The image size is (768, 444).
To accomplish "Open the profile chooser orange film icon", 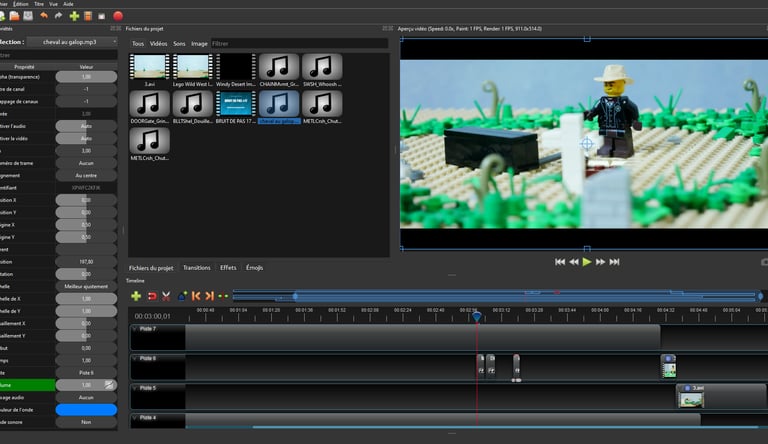I will 88,16.
